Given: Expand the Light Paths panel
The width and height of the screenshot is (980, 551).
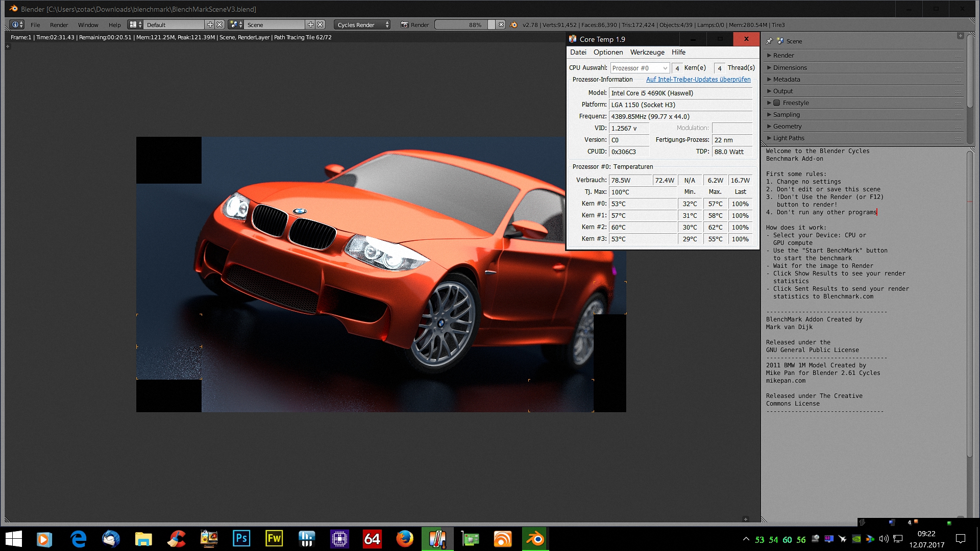Looking at the screenshot, I should coord(788,138).
